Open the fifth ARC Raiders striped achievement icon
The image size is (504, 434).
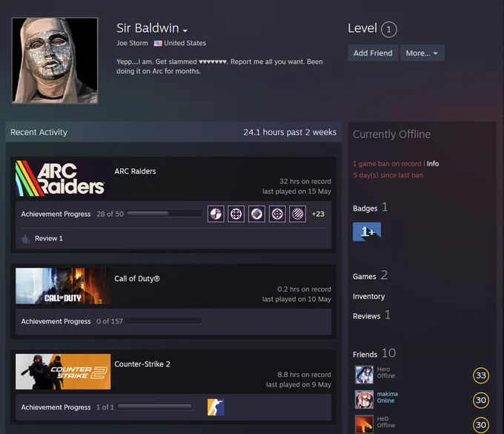298,214
